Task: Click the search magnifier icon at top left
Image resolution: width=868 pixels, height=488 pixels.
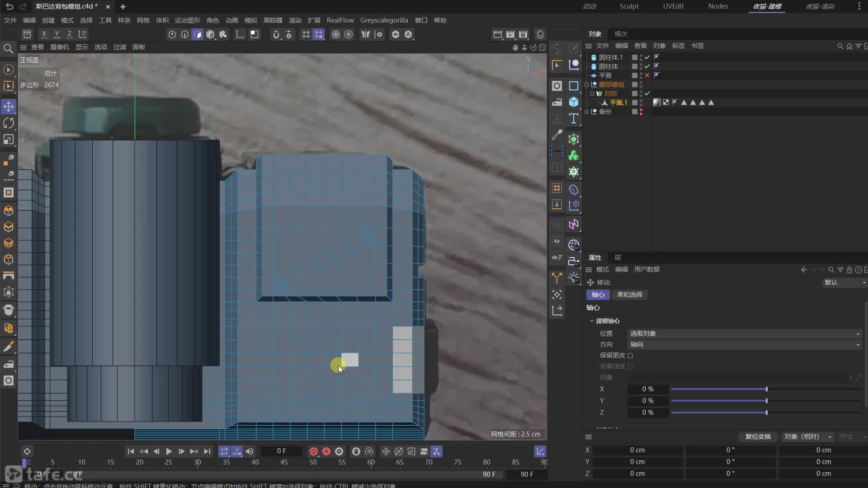Action: (x=8, y=48)
